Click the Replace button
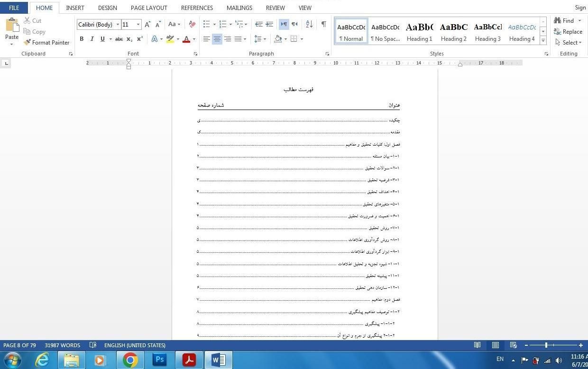Viewport: 588px width, 369px height. pyautogui.click(x=568, y=32)
